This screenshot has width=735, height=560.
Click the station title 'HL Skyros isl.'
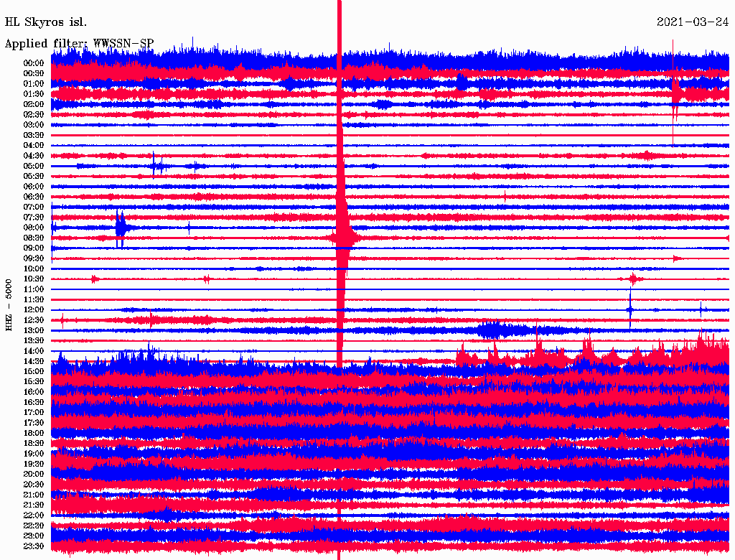click(45, 22)
